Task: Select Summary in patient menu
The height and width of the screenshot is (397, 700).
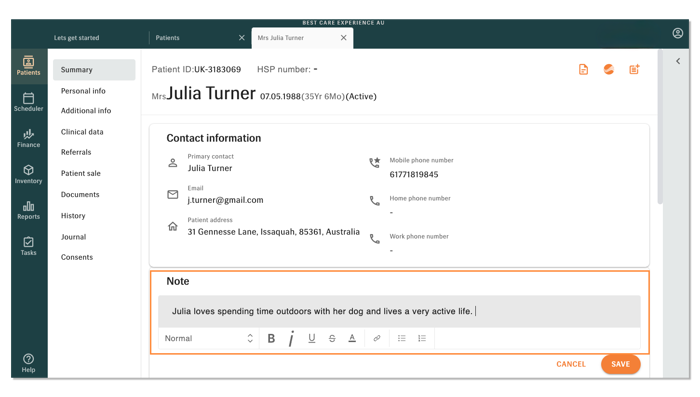Action: tap(94, 70)
